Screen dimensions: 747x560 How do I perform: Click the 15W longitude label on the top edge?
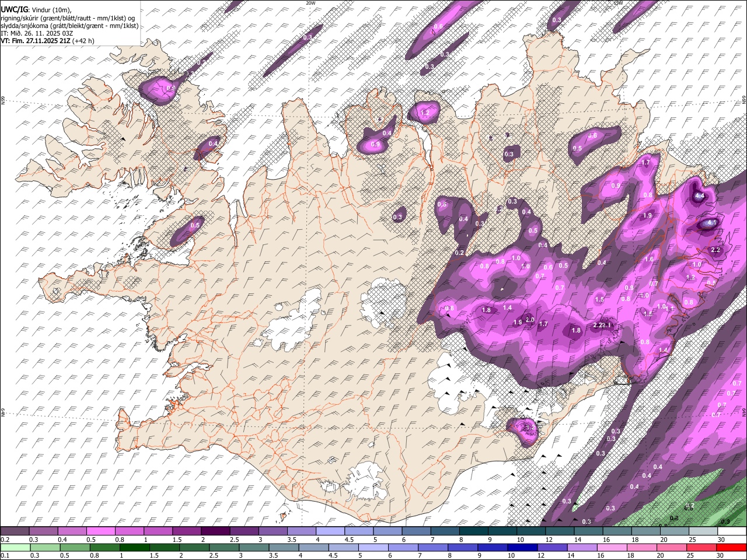[619, 3]
